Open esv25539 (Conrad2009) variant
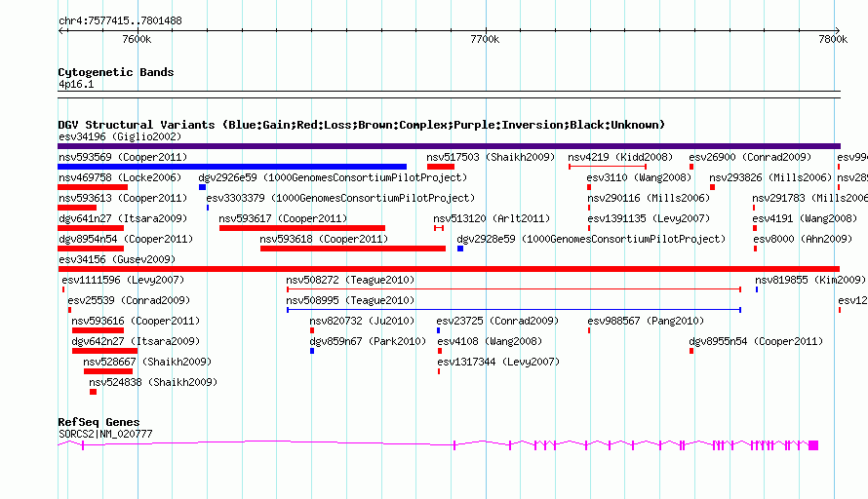This screenshot has width=868, height=499. pos(70,310)
